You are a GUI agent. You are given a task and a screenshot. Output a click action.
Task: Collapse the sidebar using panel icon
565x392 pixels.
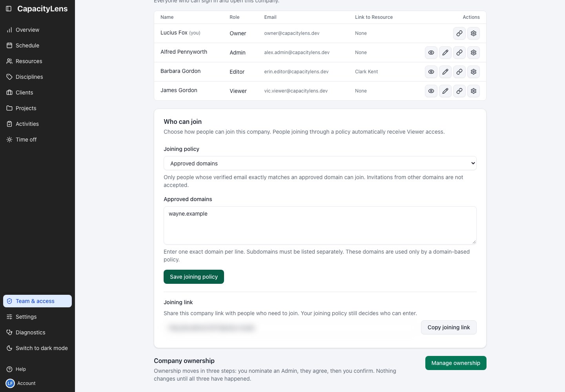9,9
